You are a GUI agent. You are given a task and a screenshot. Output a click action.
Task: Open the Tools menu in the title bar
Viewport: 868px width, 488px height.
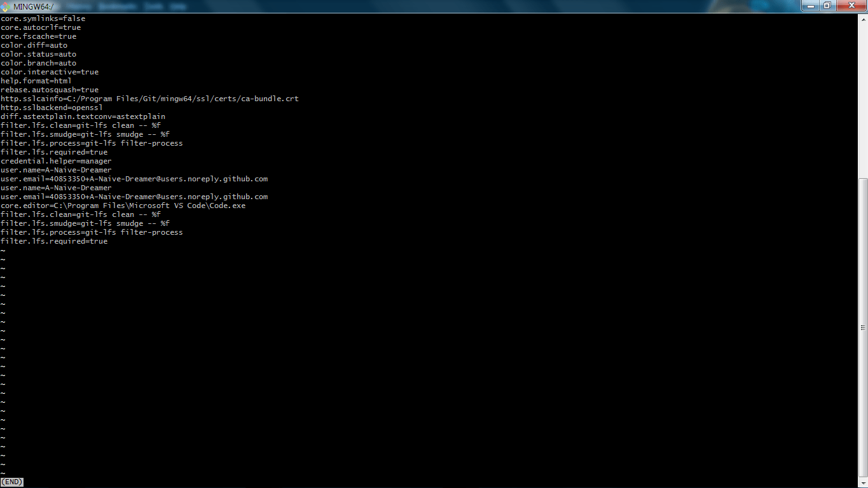pyautogui.click(x=153, y=6)
